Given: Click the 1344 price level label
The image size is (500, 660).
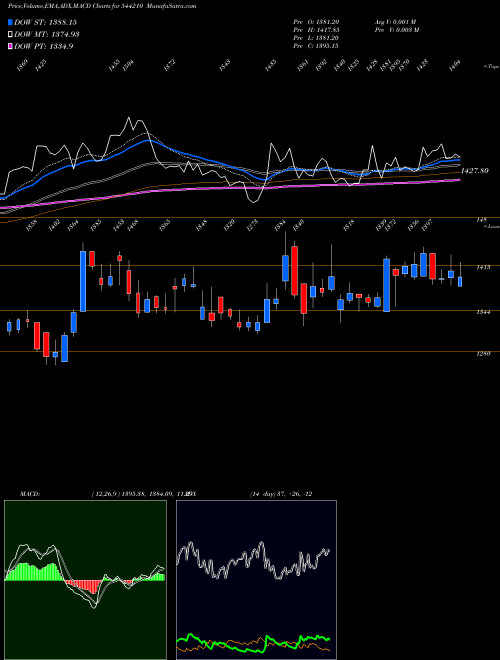Looking at the screenshot, I should [482, 312].
